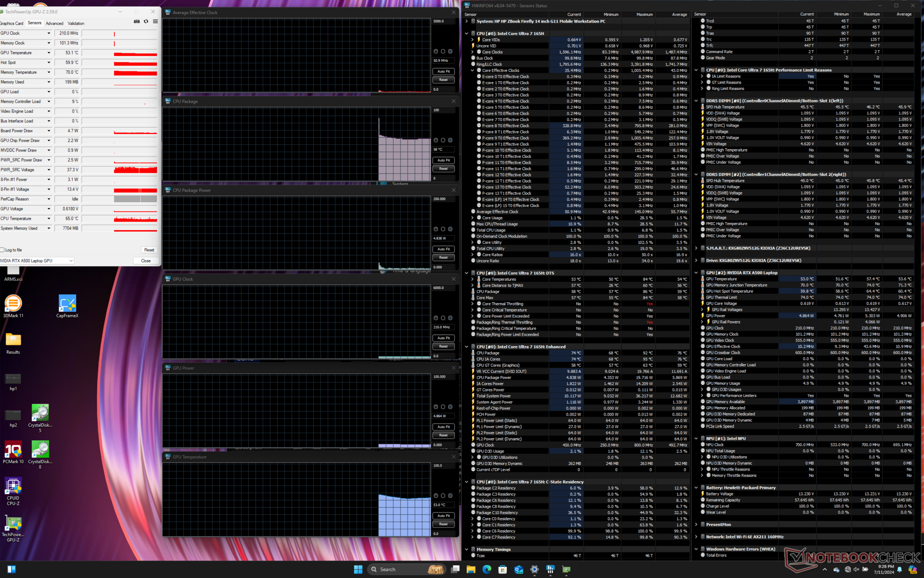Click GPU-Z screenshot camera icon
This screenshot has height=578, width=924.
[x=137, y=22]
